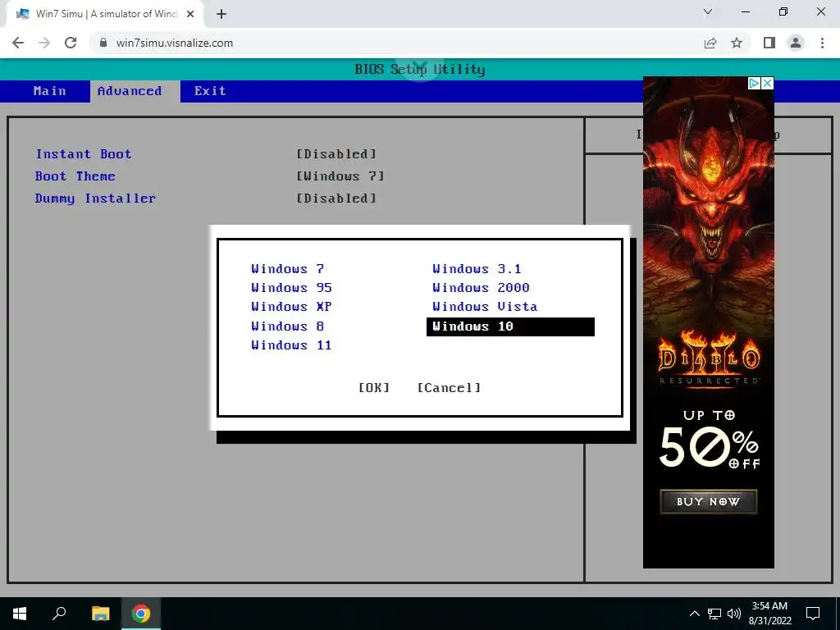Open network status tray icon
This screenshot has width=840, height=630.
tap(714, 614)
